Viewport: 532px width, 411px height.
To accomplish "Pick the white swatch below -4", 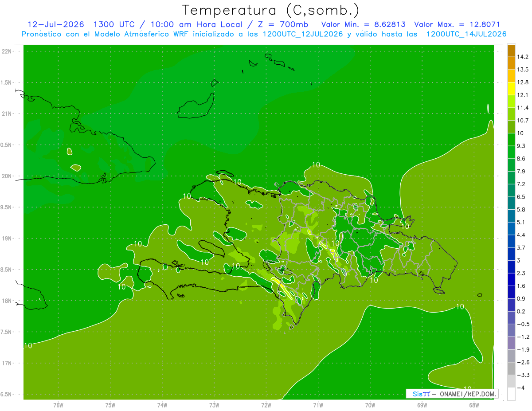I will [x=511, y=394].
